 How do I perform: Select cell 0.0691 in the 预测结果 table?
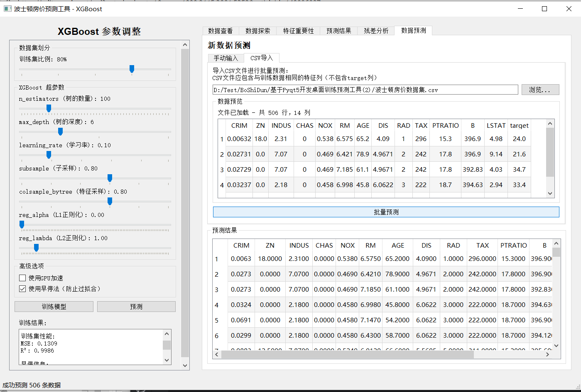241,320
